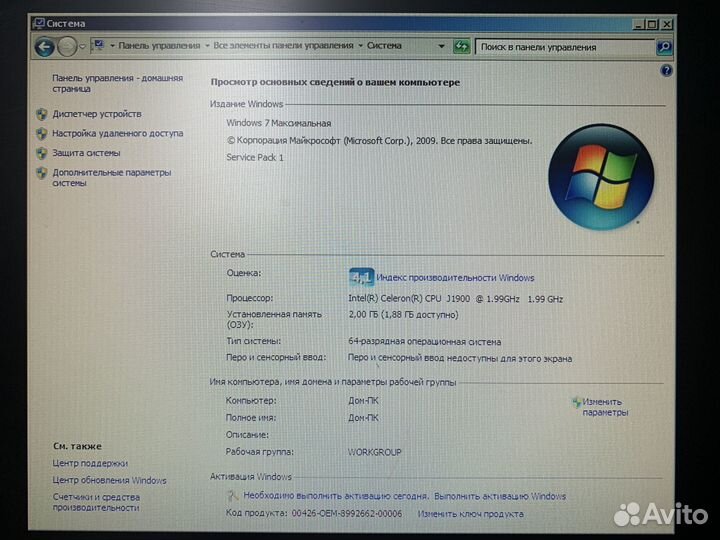Click the Forward navigation arrow button
Image resolution: width=720 pixels, height=540 pixels.
point(68,47)
